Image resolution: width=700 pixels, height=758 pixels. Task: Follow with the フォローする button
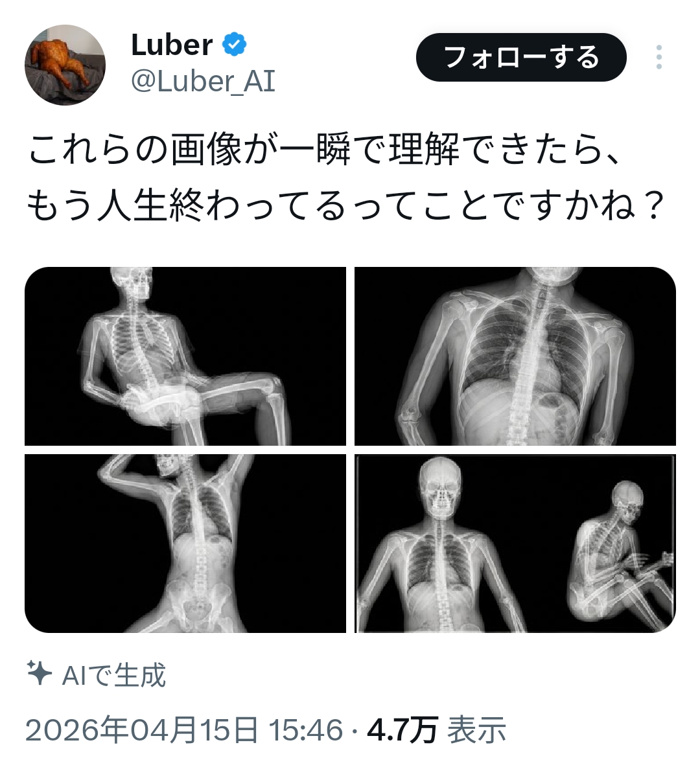point(521,58)
